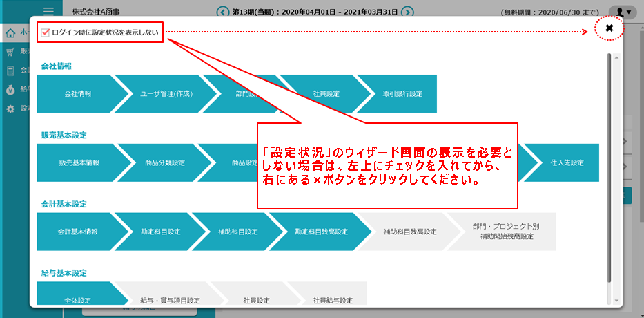Viewport: 644px width, 318px height.
Task: Close the 設定状況 wizard with ×
Action: tap(609, 28)
